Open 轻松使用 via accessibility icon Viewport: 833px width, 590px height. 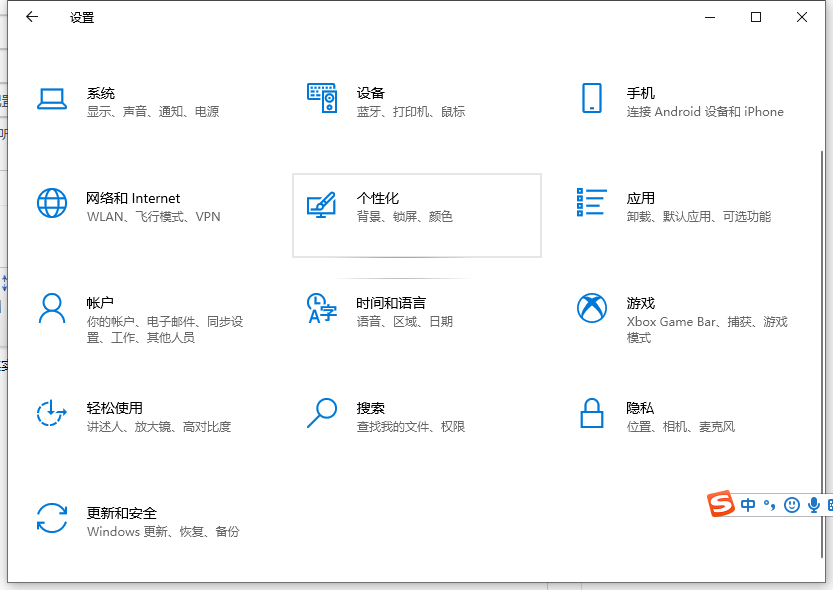[51, 413]
